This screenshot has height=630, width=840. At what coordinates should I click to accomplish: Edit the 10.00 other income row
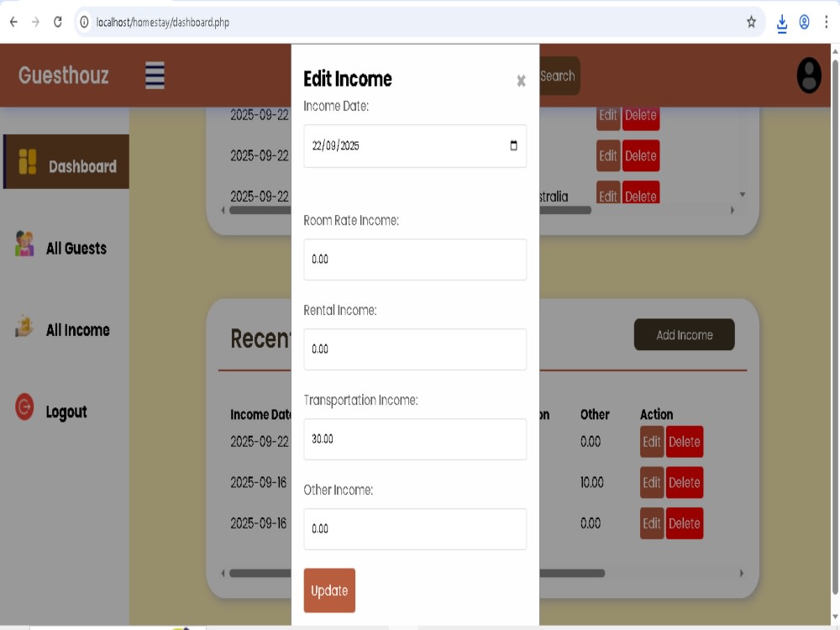652,482
